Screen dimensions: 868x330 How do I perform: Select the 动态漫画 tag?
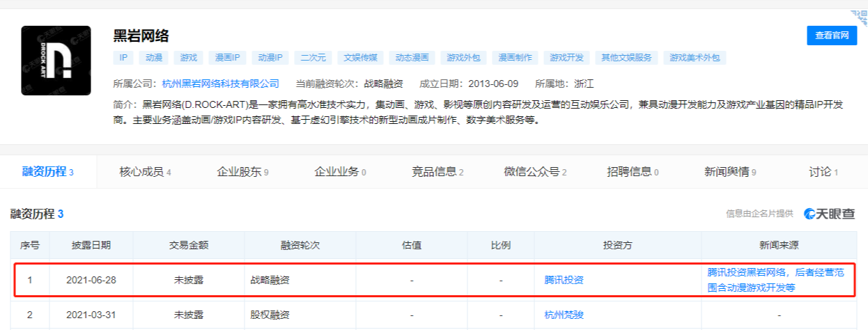(x=411, y=58)
